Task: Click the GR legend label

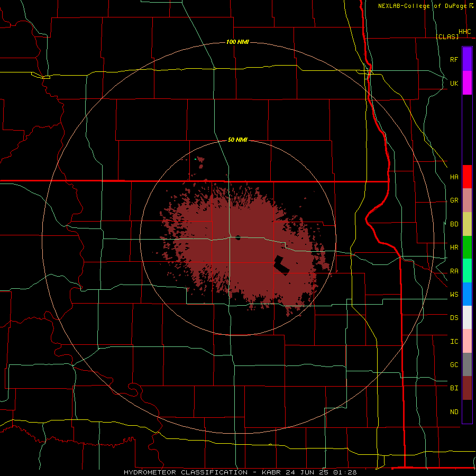Action: (454, 200)
